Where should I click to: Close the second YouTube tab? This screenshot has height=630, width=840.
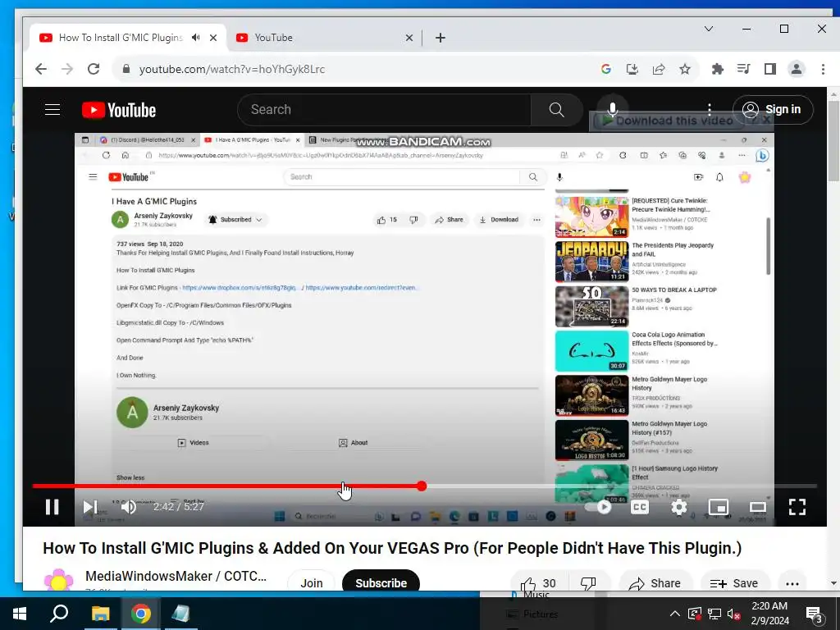click(409, 38)
